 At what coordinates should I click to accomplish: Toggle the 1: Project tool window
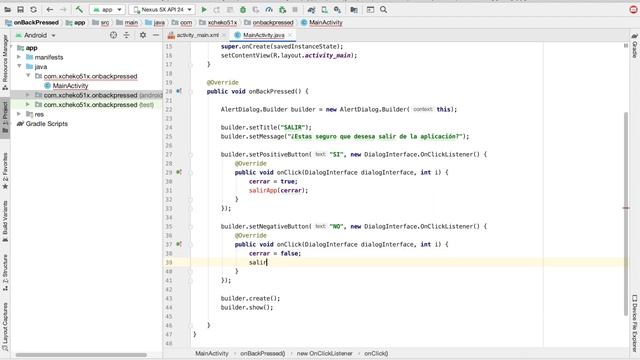click(5, 118)
